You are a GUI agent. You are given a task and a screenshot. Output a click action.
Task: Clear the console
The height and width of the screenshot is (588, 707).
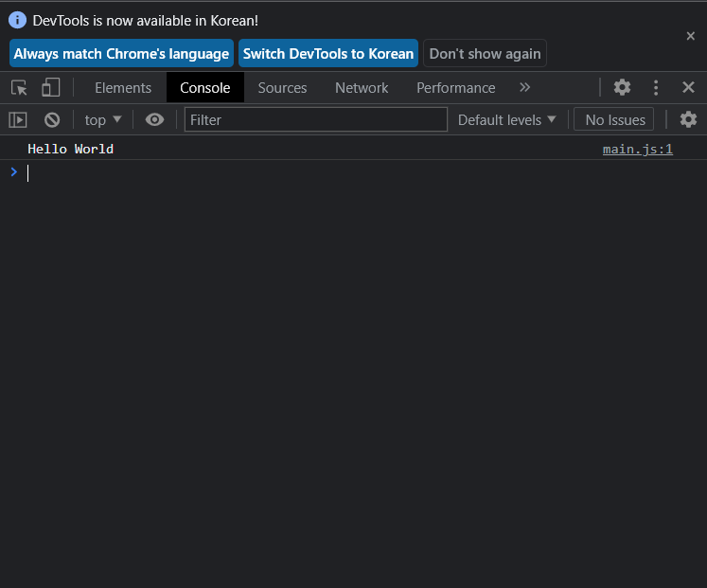point(52,120)
